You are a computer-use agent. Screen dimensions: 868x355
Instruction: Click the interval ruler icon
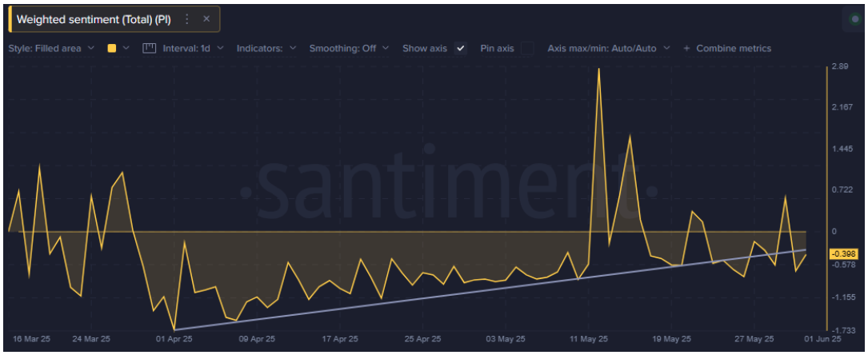tap(149, 48)
